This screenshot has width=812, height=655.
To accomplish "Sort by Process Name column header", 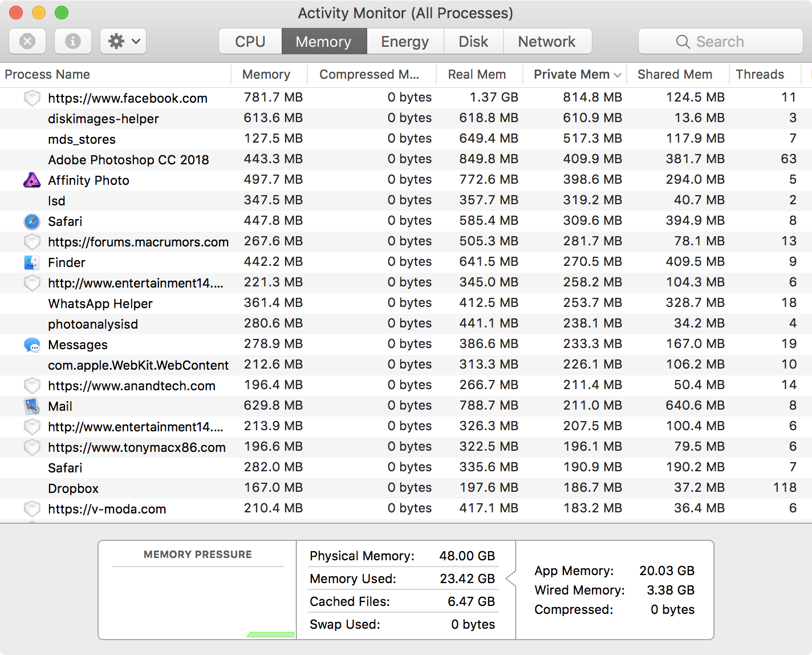I will [115, 75].
